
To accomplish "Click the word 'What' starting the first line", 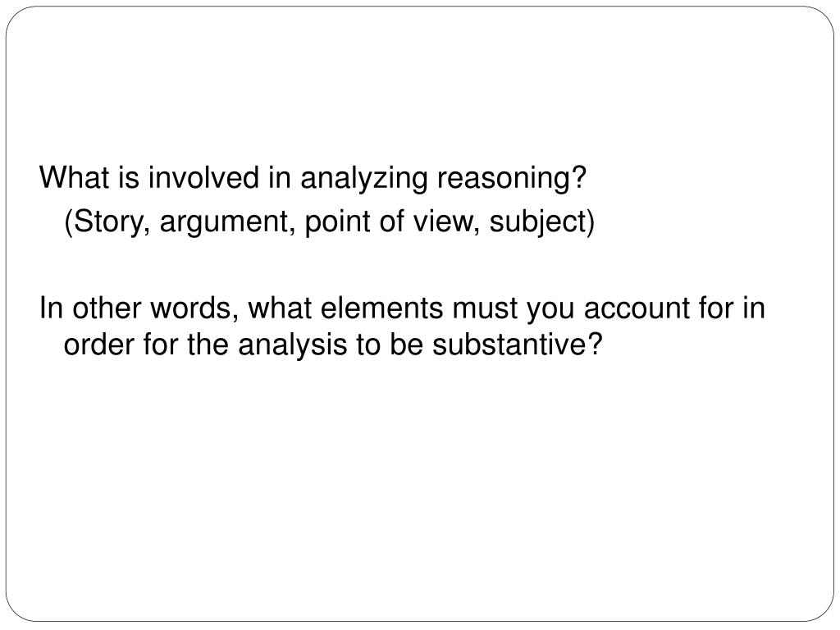I will click(x=74, y=178).
